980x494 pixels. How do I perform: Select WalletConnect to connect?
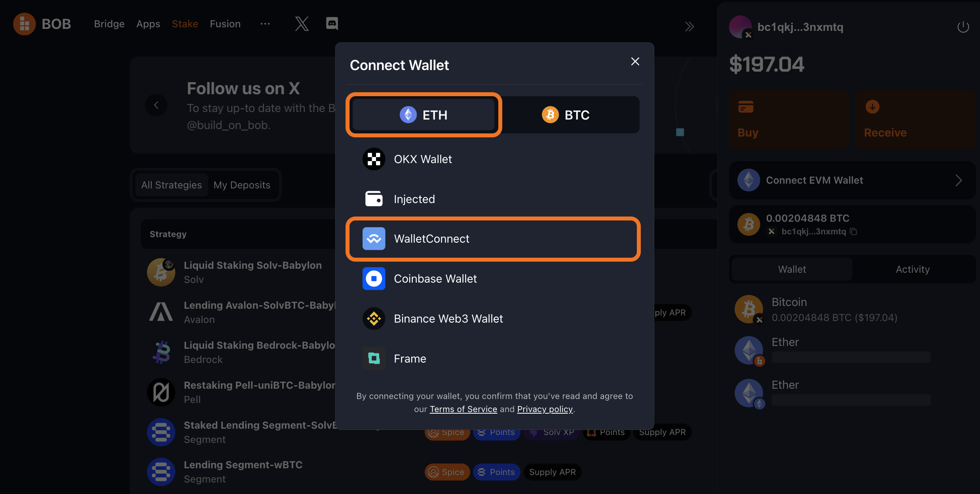click(494, 238)
